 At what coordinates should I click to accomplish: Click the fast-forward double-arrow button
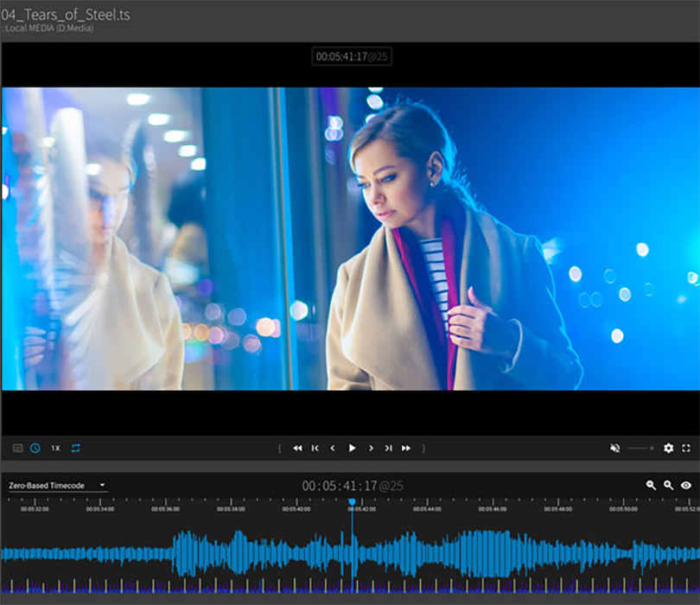(406, 448)
